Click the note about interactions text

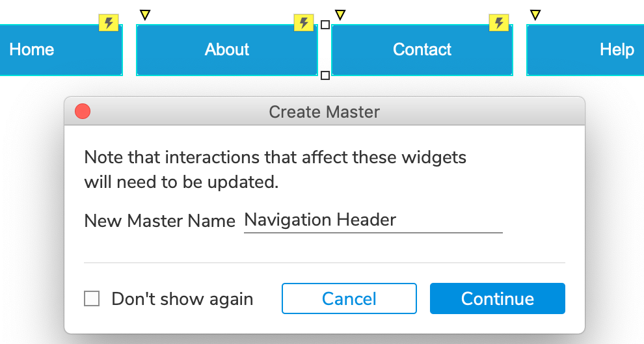click(x=275, y=170)
